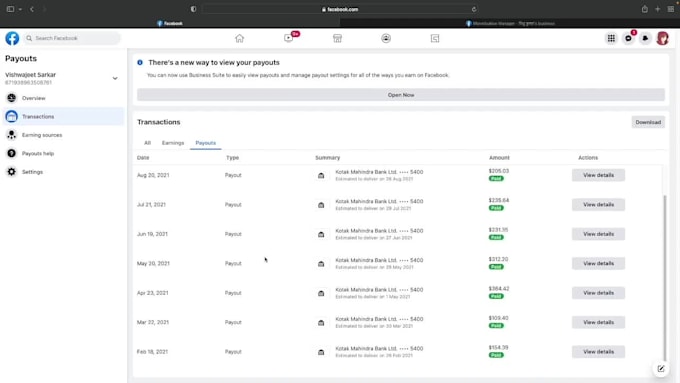Switch to the Earnings tab
The image size is (680, 383).
tap(173, 143)
